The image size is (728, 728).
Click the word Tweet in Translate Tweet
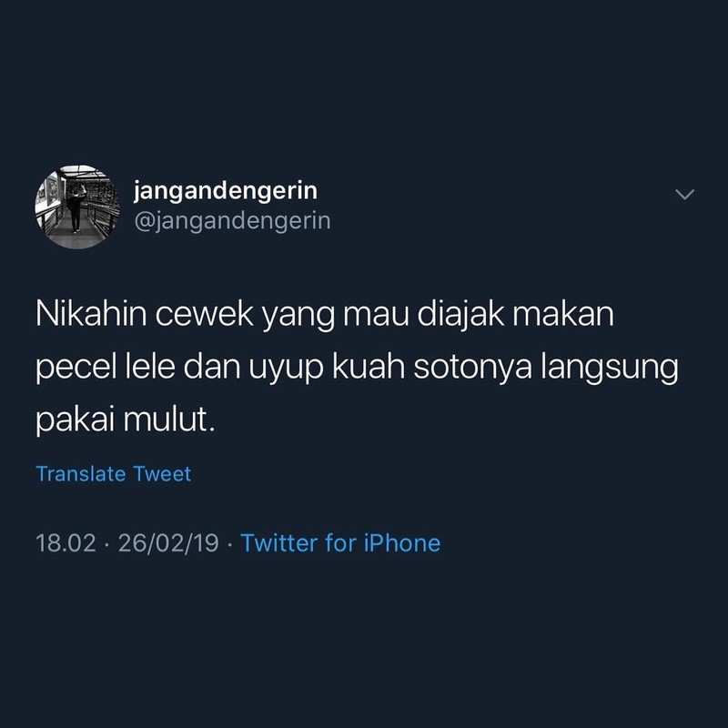pos(163,474)
